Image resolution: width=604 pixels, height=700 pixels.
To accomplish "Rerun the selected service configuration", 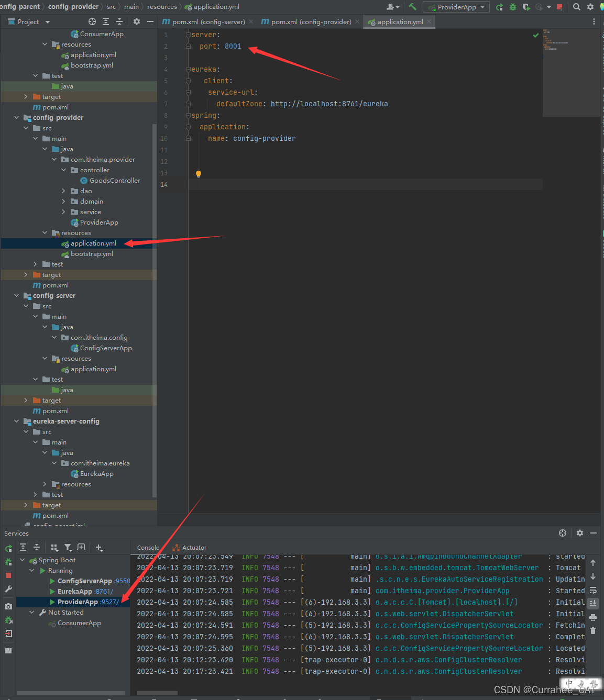I will (x=8, y=548).
